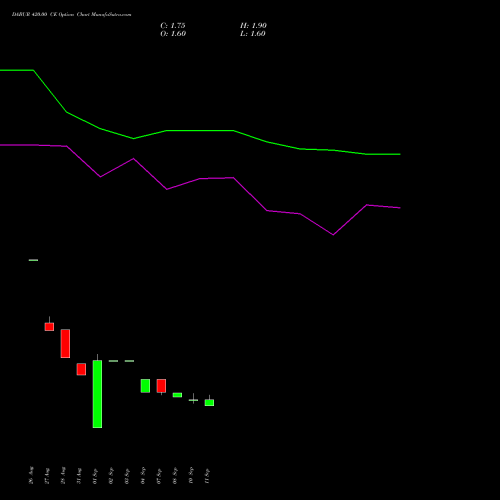The width and height of the screenshot is (500, 500).
Task: Select the 04 Sep date label
Action: pos(143,476)
